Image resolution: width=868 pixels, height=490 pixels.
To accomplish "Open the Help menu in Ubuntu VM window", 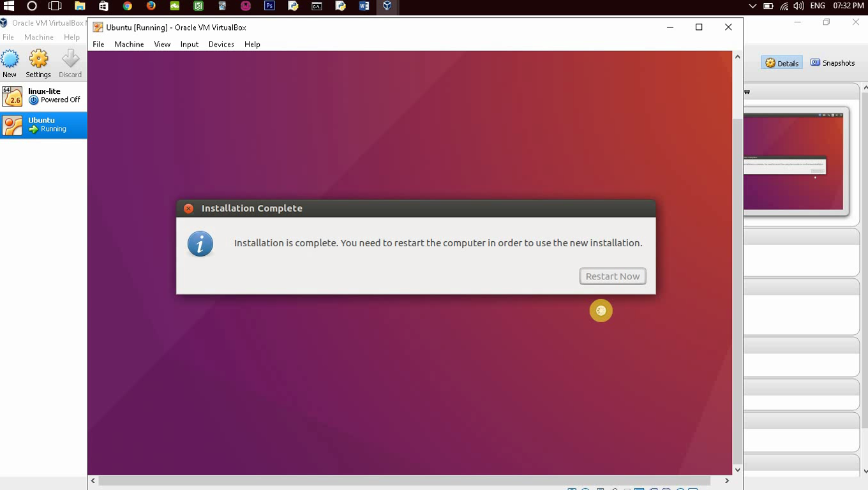I will [252, 44].
